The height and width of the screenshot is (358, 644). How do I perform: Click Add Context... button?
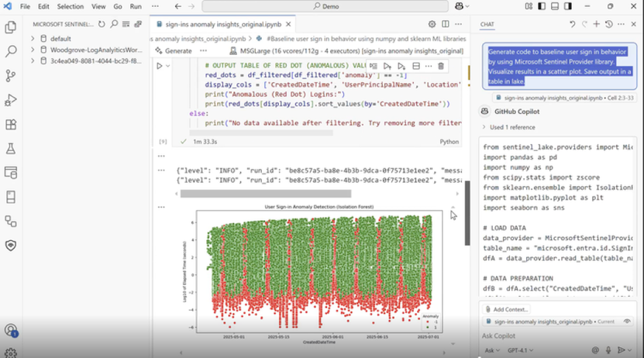507,309
